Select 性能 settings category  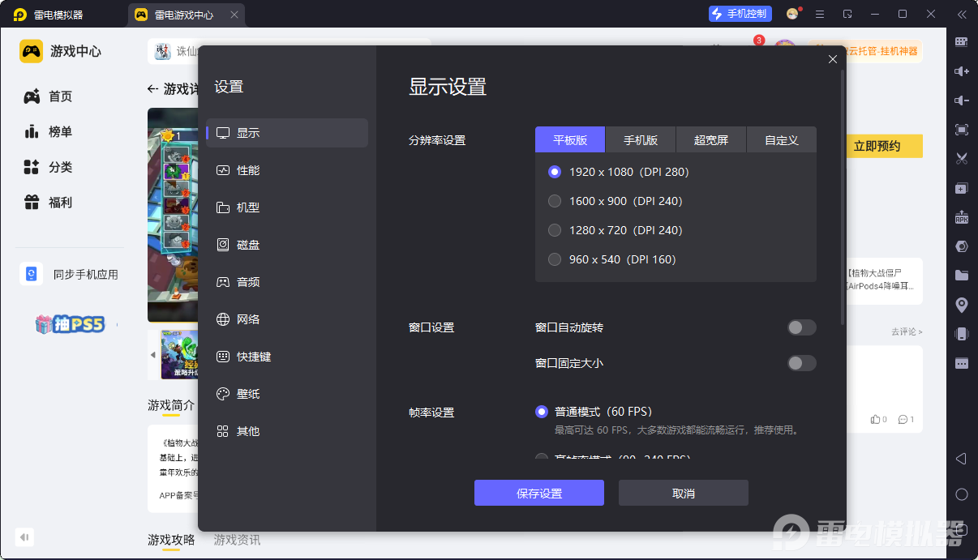tap(287, 170)
